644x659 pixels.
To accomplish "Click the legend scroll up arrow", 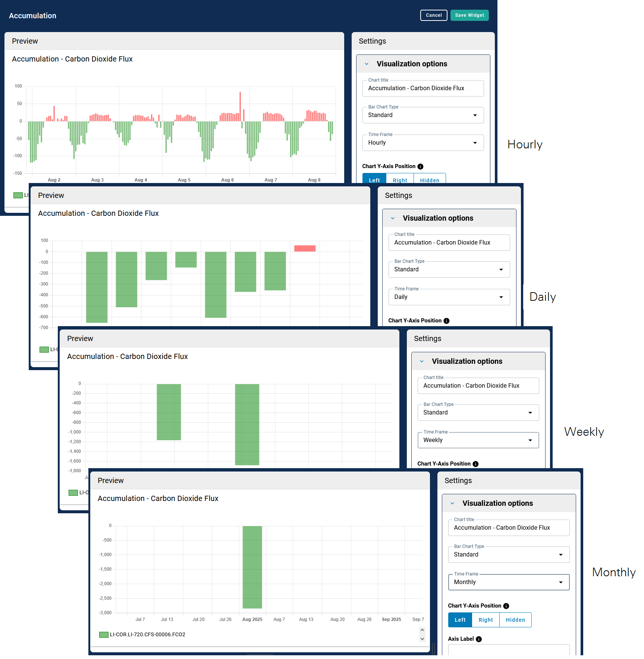I will (x=422, y=630).
